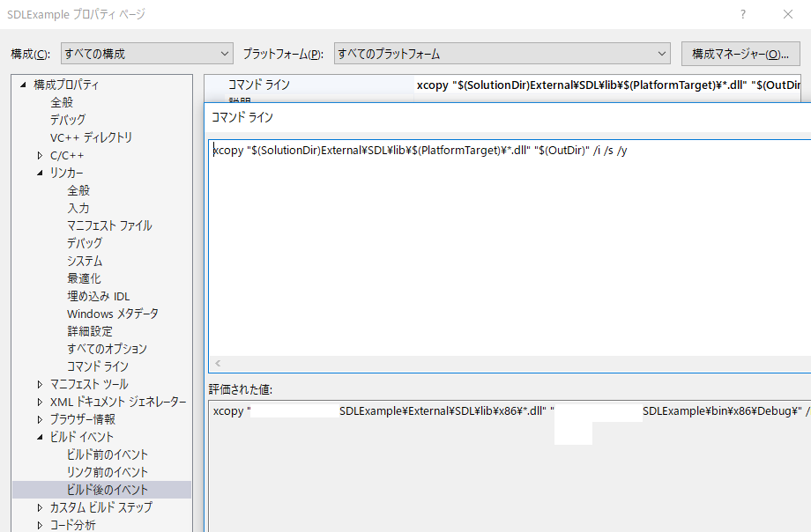Open the 構成 configuration dropdown
This screenshot has height=532, width=811.
pyautogui.click(x=147, y=54)
